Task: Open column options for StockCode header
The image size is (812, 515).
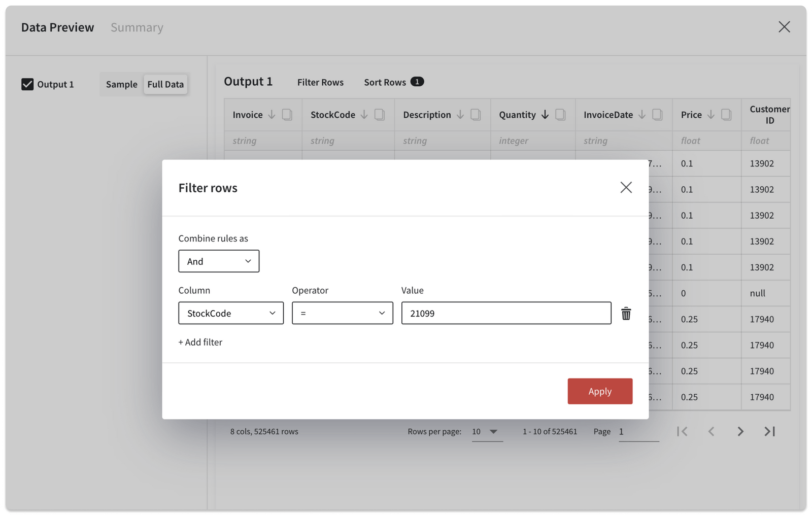Action: [x=379, y=114]
